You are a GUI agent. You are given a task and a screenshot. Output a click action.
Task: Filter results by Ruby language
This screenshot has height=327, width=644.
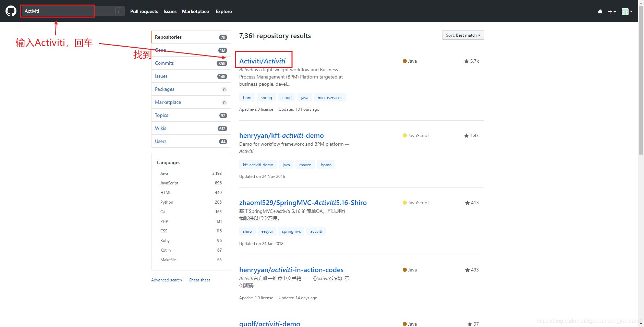[191, 241]
